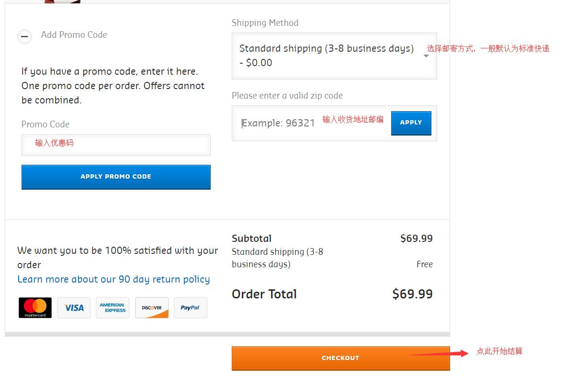Click the Discover card icon
This screenshot has height=376, width=588.
[x=152, y=308]
